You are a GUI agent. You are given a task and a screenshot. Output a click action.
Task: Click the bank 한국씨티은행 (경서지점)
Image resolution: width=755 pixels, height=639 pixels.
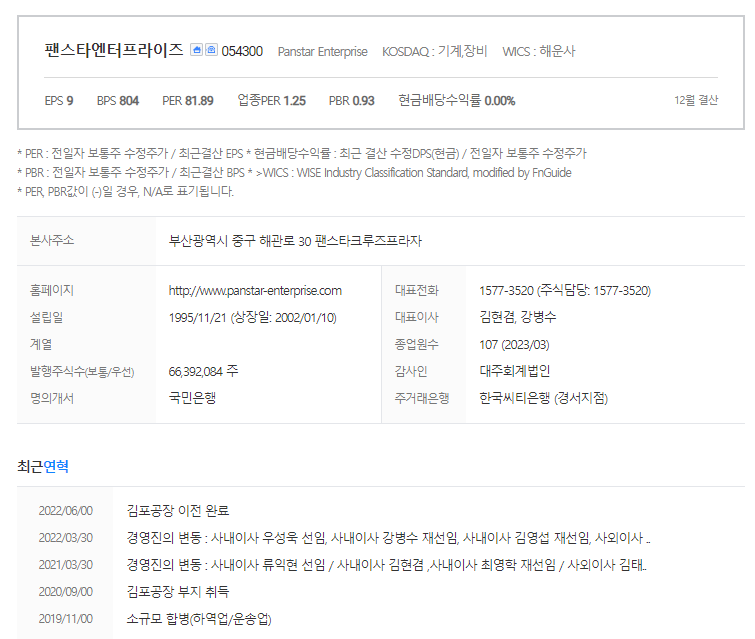pos(544,399)
